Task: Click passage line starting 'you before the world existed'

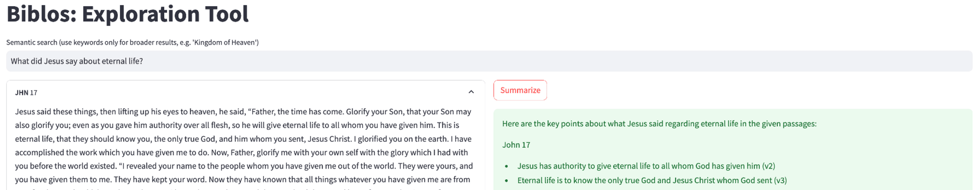Action: click(x=244, y=166)
